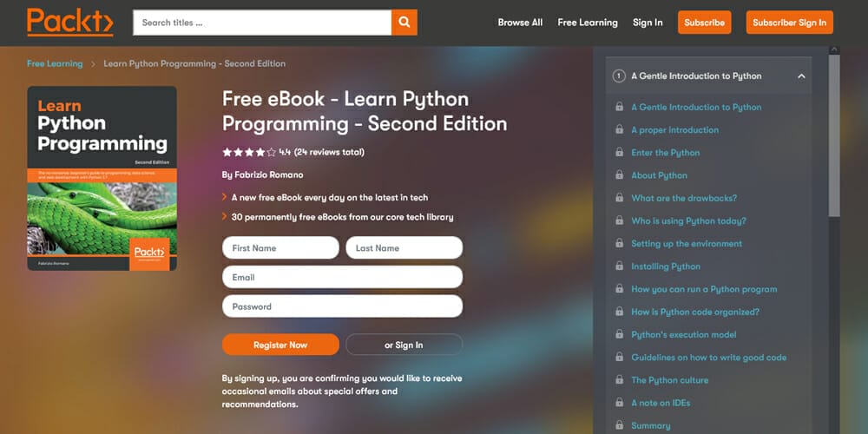Screen dimensions: 868x434
Task: Open Free Learning in top navigation
Action: click(588, 23)
